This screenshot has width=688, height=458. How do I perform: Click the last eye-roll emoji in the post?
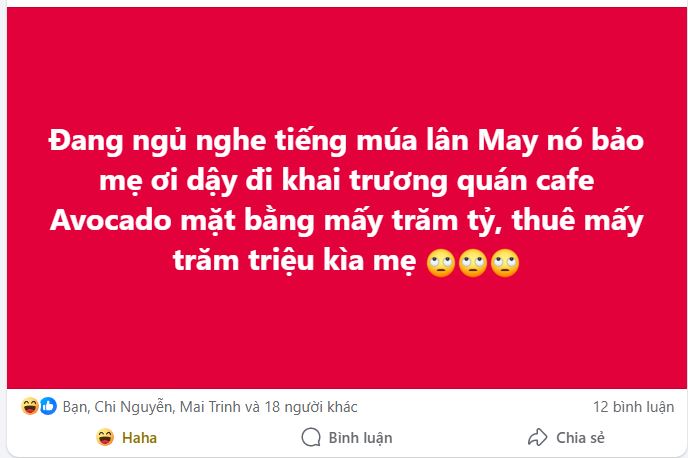[x=505, y=264]
